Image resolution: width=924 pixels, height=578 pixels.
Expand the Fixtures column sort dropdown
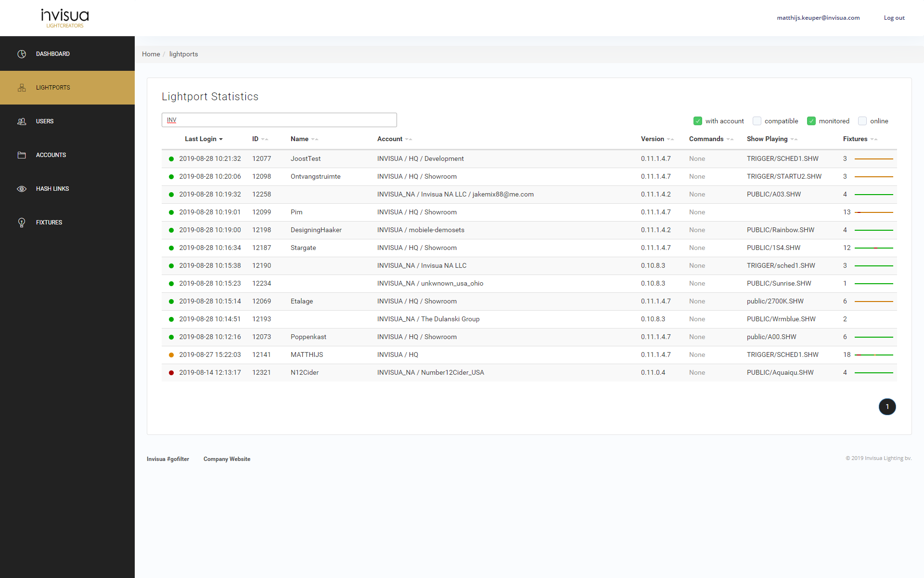point(874,139)
